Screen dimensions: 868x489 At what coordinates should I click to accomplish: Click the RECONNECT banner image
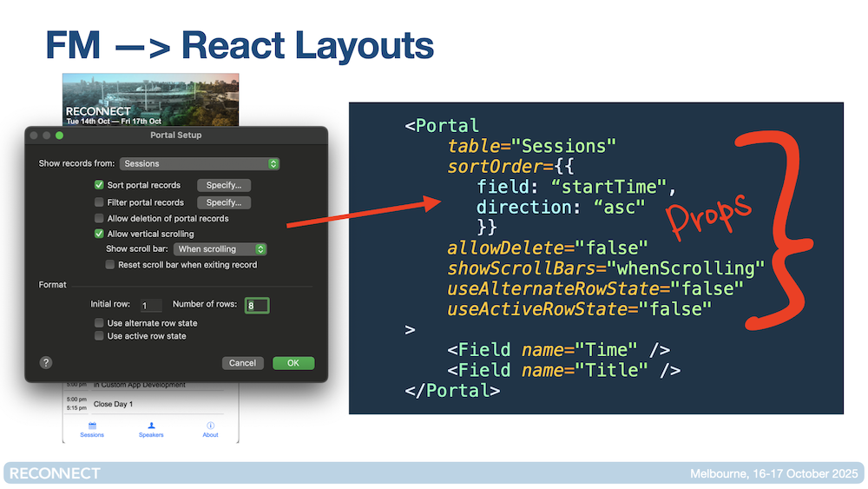coord(150,100)
